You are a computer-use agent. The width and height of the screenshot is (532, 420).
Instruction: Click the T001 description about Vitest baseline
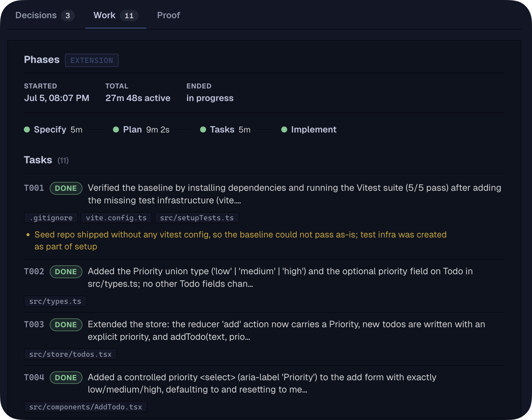(x=294, y=194)
